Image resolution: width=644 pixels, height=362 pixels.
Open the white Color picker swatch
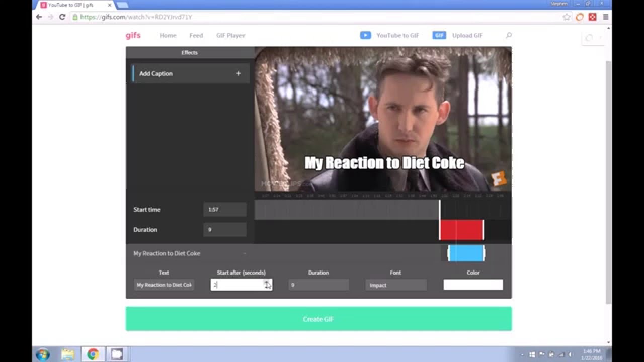473,285
